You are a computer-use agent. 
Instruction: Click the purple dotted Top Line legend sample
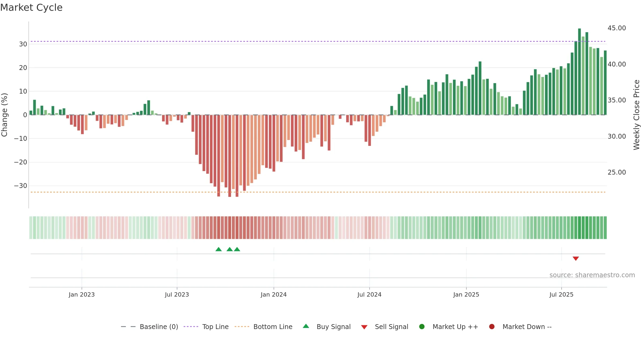tap(191, 327)
